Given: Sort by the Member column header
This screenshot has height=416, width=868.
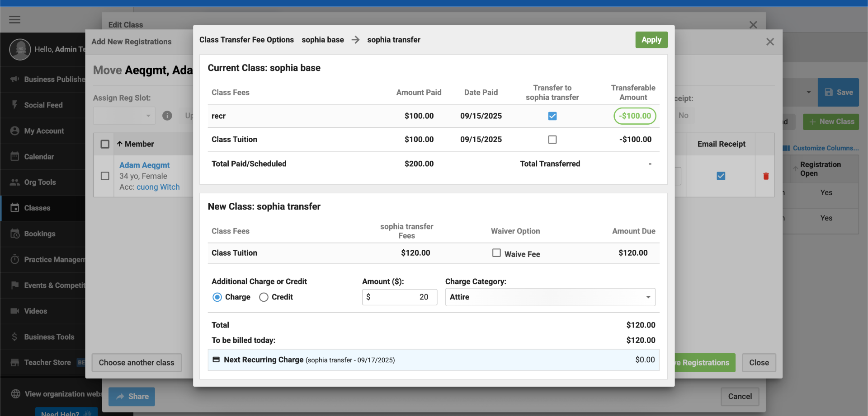Looking at the screenshot, I should [x=139, y=144].
